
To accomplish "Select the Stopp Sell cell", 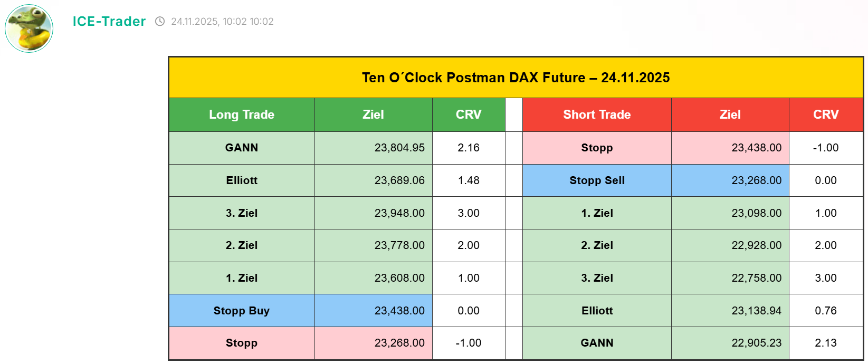I will [x=597, y=180].
